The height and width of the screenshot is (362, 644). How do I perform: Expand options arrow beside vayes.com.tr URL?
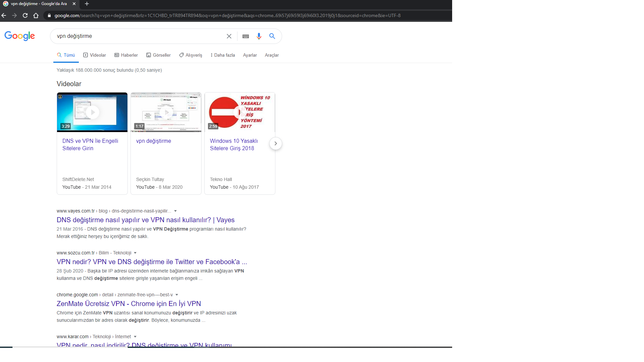pyautogui.click(x=175, y=211)
